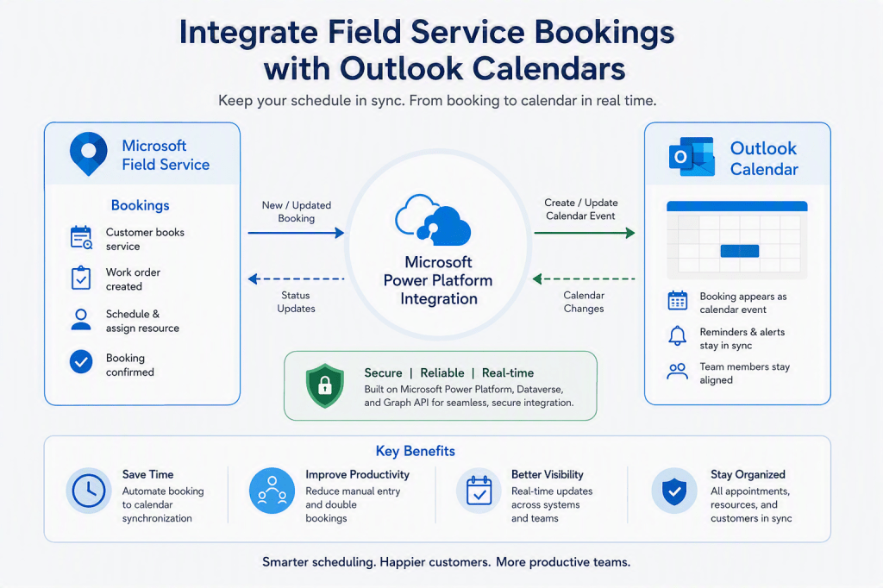Click the calendar check icon for Better Visibility
This screenshot has height=588, width=883.
[x=479, y=491]
